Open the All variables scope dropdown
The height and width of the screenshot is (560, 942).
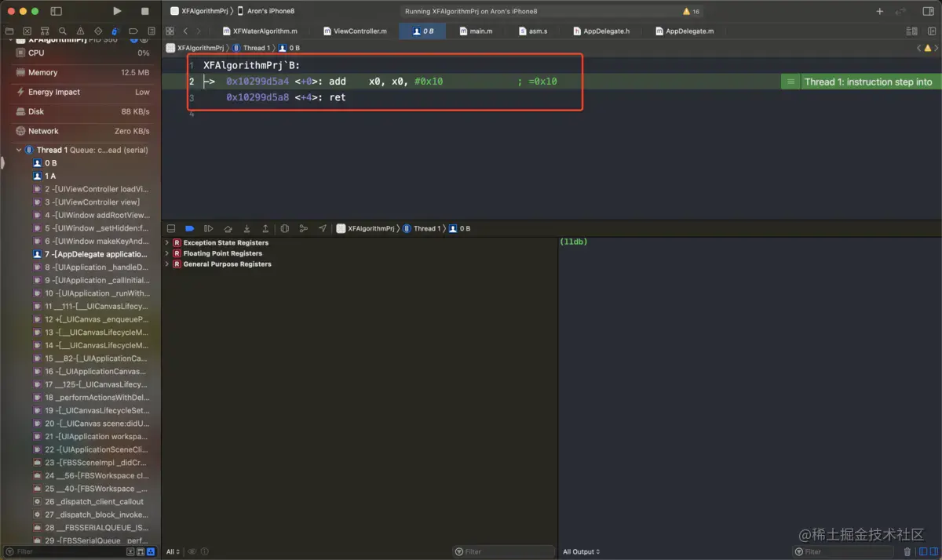coord(173,551)
